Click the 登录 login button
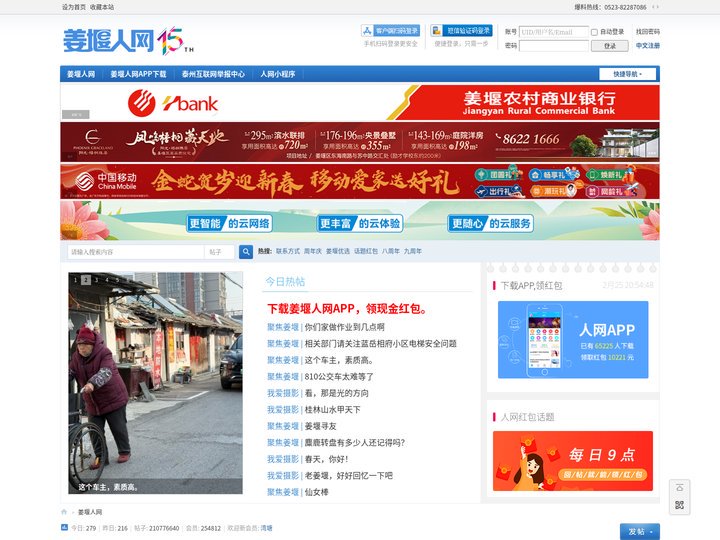Image resolution: width=720 pixels, height=540 pixels. point(609,45)
